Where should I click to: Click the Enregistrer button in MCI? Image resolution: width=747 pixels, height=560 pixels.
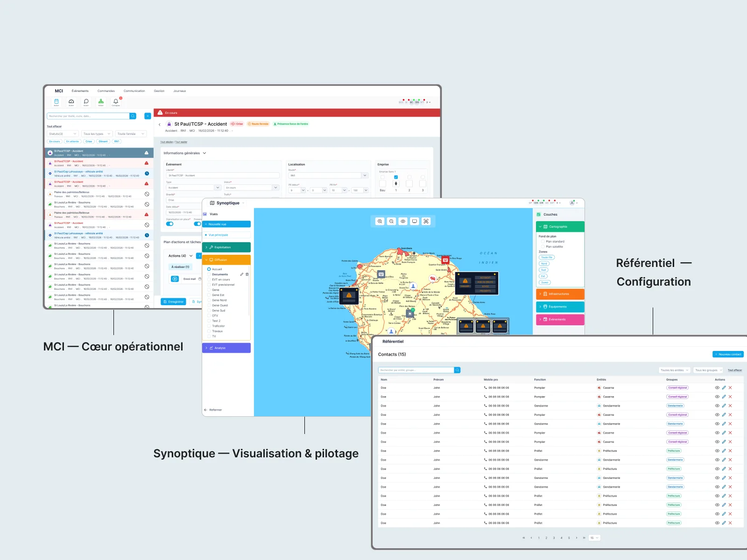(x=173, y=302)
